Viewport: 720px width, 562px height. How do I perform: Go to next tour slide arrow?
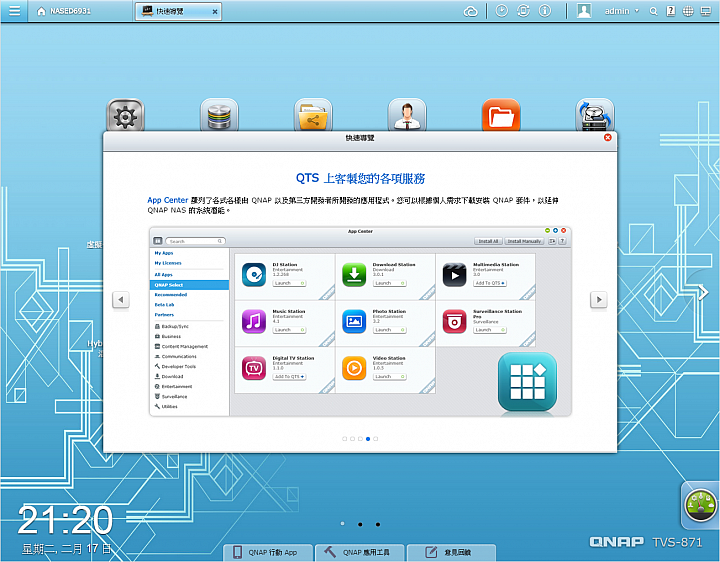(599, 300)
